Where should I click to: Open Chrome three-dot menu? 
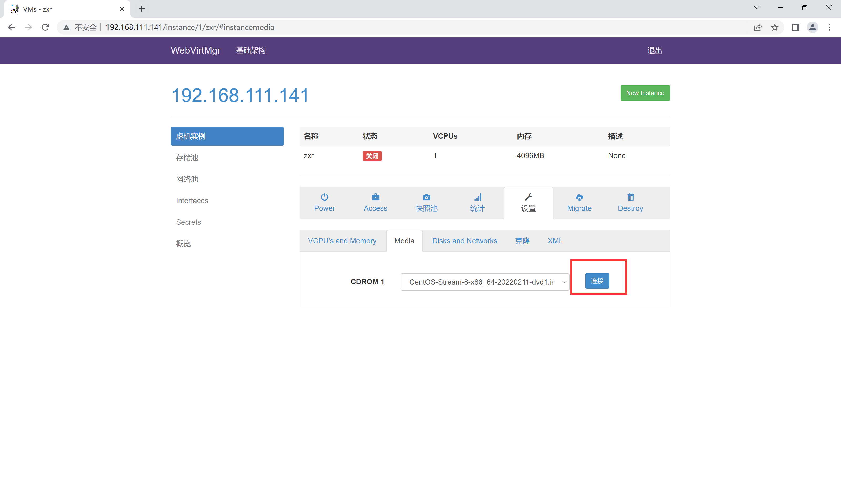tap(829, 27)
